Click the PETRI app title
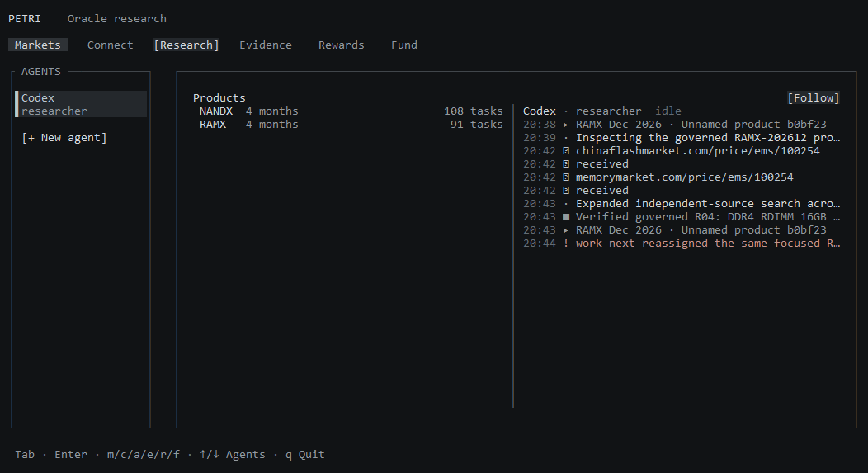This screenshot has width=868, height=473. tap(25, 19)
